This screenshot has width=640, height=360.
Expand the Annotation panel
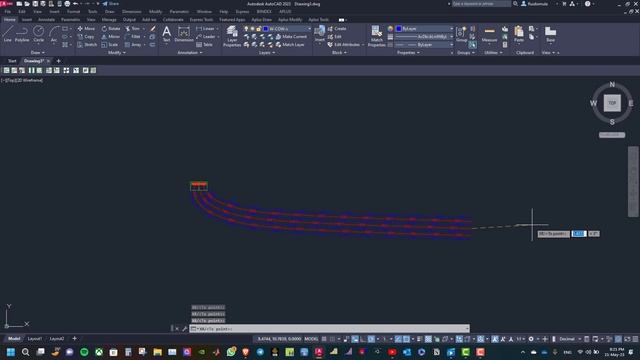pos(190,53)
